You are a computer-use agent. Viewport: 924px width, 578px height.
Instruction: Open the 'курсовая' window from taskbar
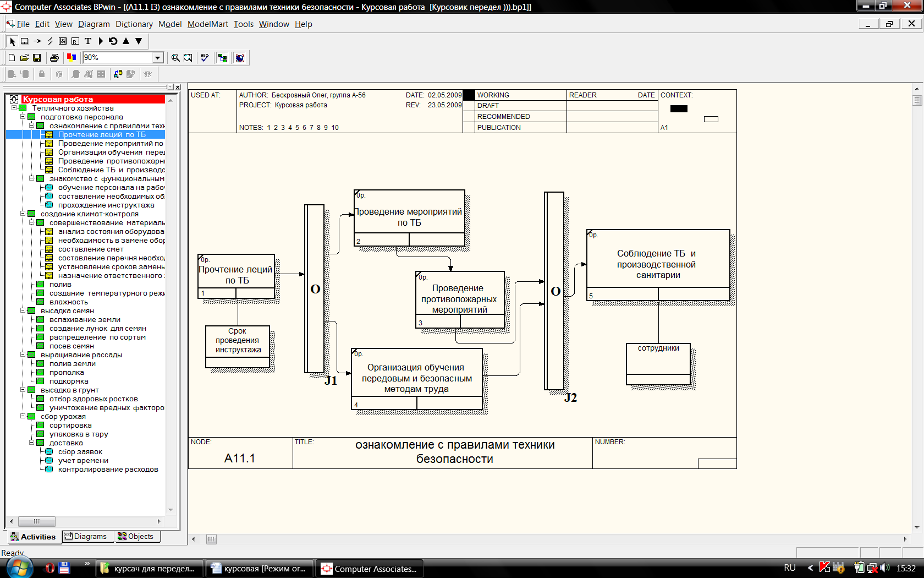click(259, 569)
